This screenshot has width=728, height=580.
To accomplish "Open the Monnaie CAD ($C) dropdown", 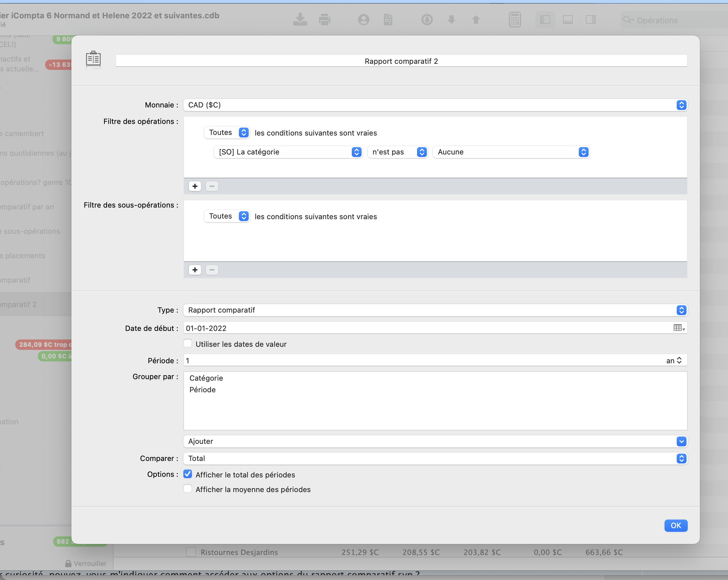I will [435, 105].
